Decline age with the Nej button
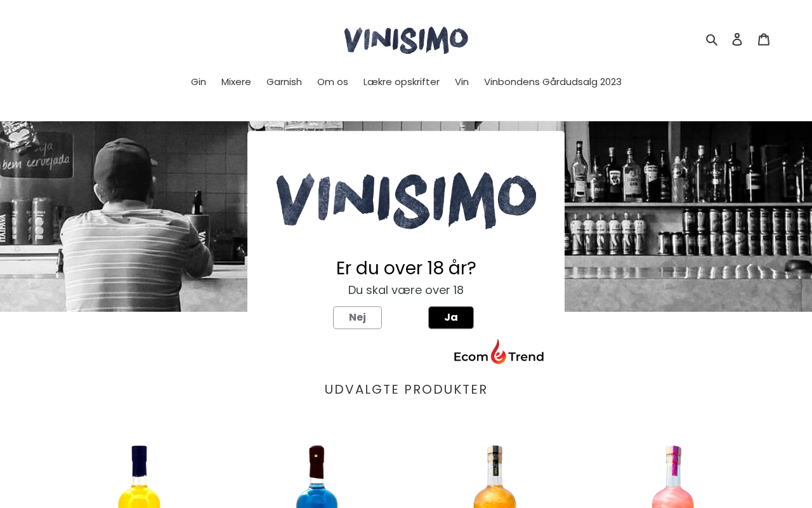This screenshot has height=508, width=812. (x=357, y=317)
